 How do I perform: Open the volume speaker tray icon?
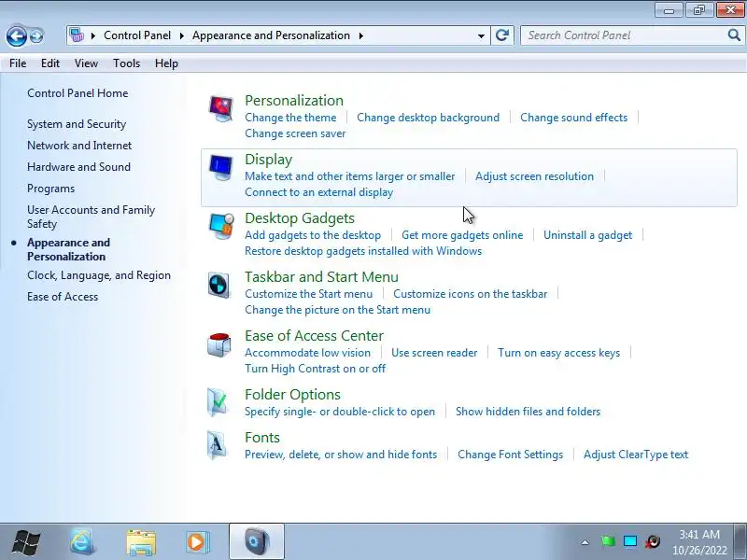click(653, 541)
